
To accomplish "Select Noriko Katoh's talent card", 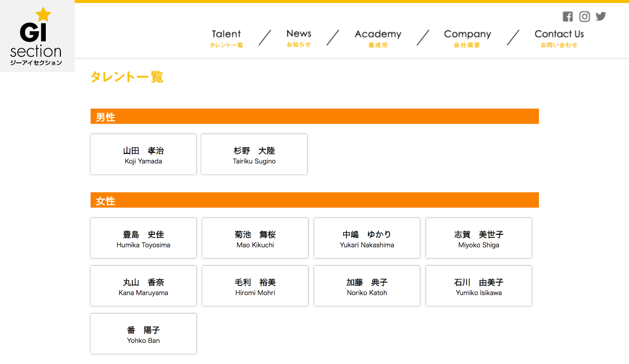I will pos(367,286).
